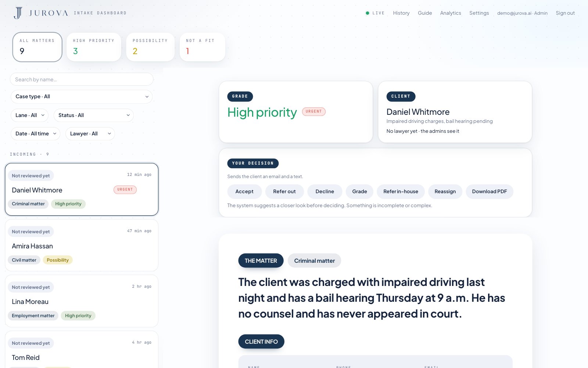The height and width of the screenshot is (368, 588).
Task: Select the All Matters filter card
Action: click(37, 47)
